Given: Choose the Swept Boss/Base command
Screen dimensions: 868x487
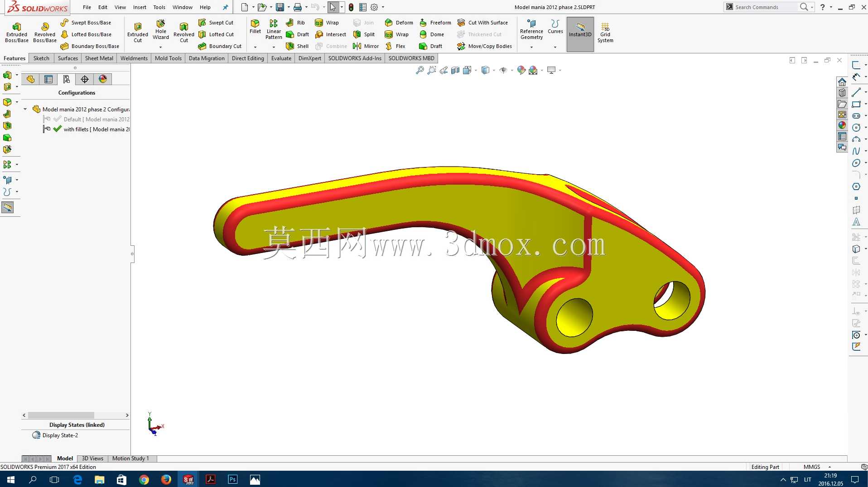Looking at the screenshot, I should 86,23.
